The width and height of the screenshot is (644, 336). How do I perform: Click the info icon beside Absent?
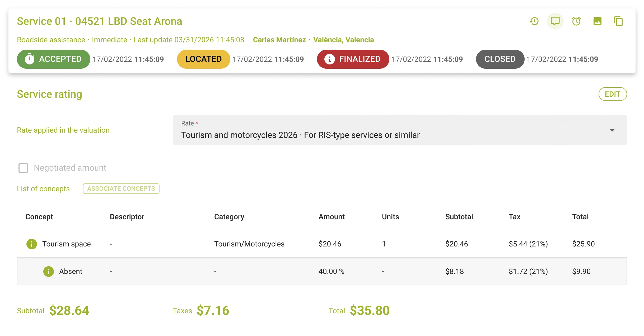(49, 271)
